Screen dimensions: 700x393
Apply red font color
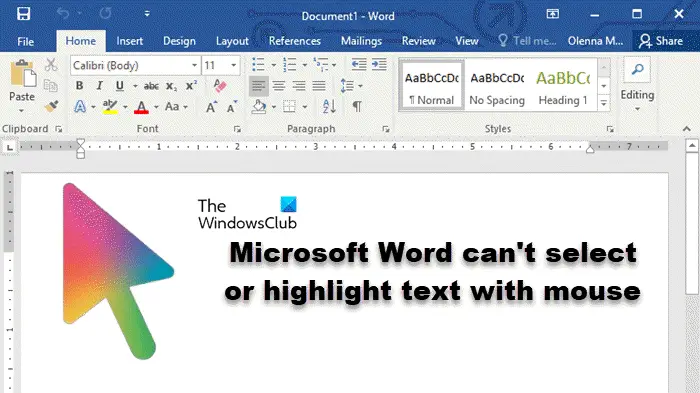141,107
